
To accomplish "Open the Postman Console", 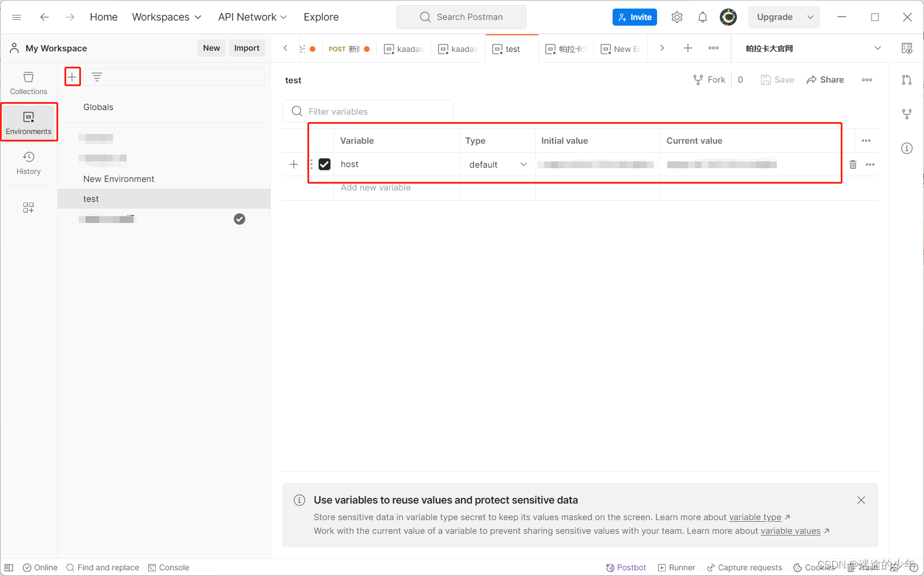I will 169,567.
